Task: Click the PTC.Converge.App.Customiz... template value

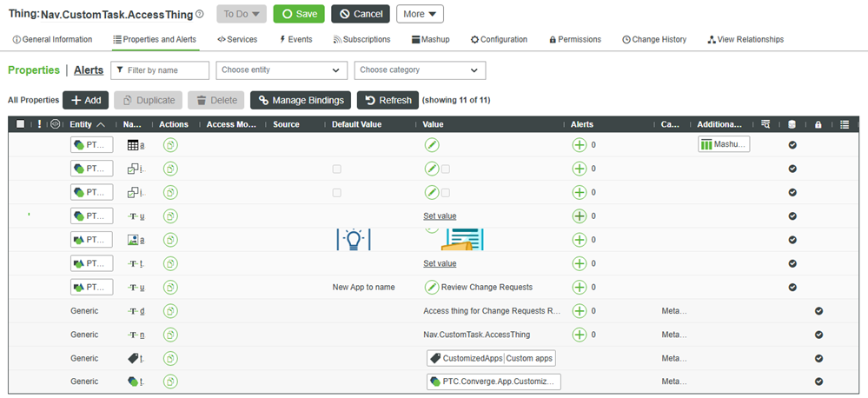Action: tap(494, 382)
